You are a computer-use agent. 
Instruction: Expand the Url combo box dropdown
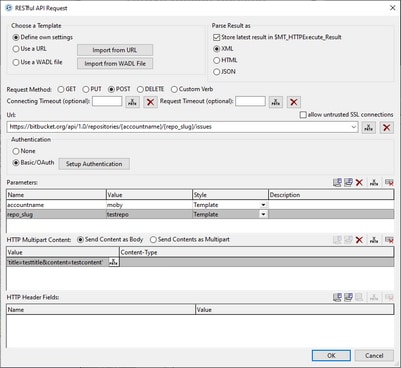pos(354,127)
